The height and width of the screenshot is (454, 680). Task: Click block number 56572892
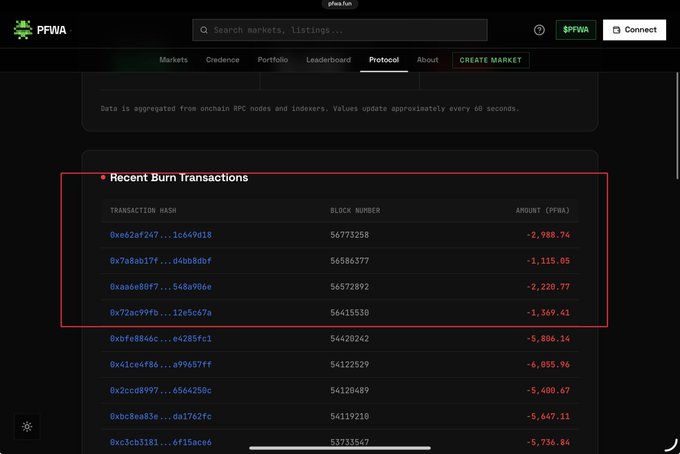point(350,287)
